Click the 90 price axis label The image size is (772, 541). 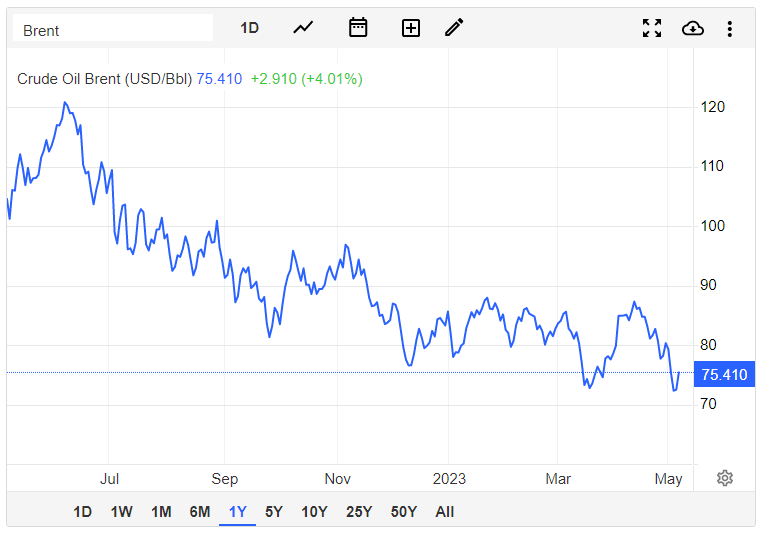coord(708,285)
